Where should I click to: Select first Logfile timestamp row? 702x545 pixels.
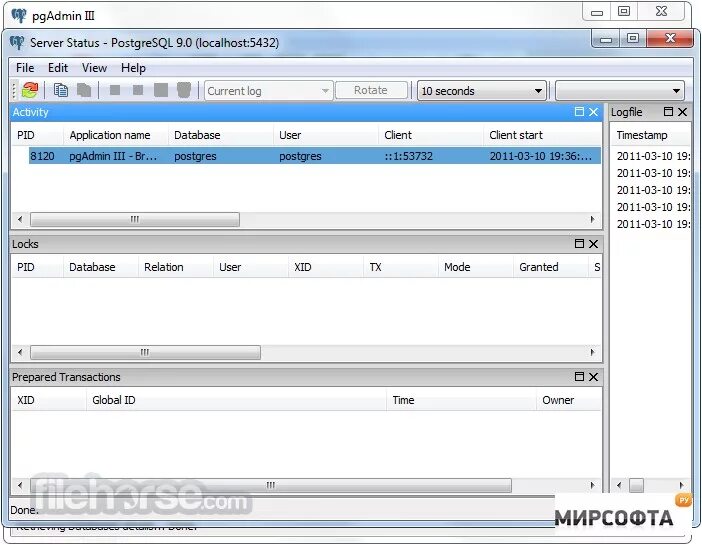[x=652, y=156]
